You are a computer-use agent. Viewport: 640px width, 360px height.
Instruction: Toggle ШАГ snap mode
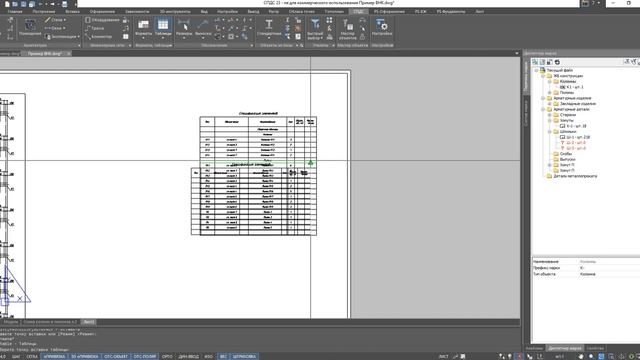click(x=16, y=356)
